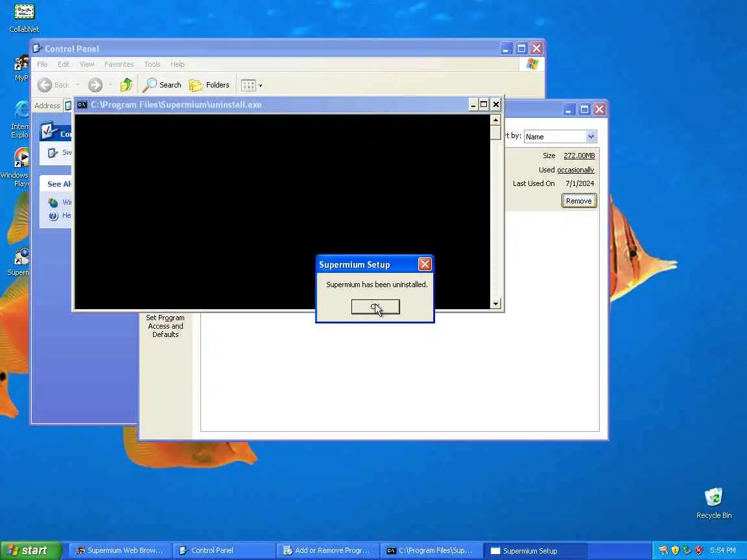Switch to Control Panel taskbar item

(x=224, y=550)
